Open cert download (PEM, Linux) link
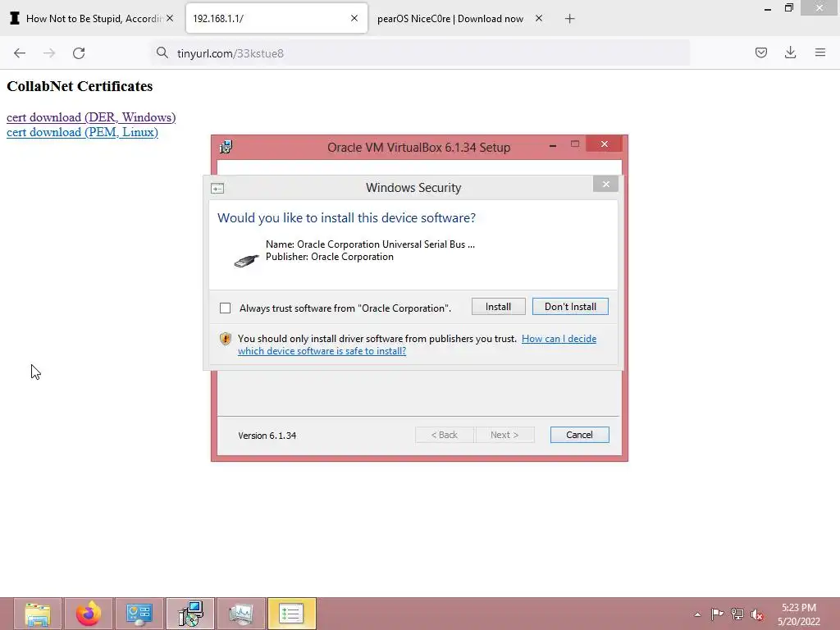Image resolution: width=840 pixels, height=630 pixels. coord(82,132)
